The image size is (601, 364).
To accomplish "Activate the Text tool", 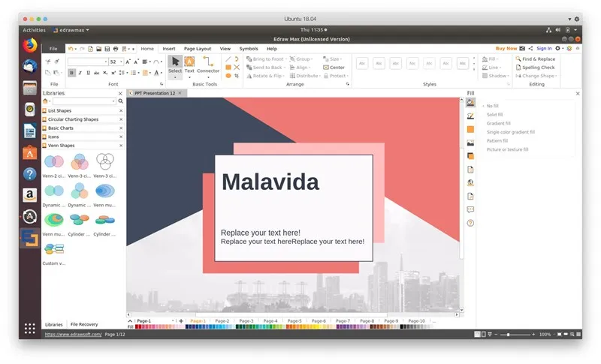I will click(189, 64).
